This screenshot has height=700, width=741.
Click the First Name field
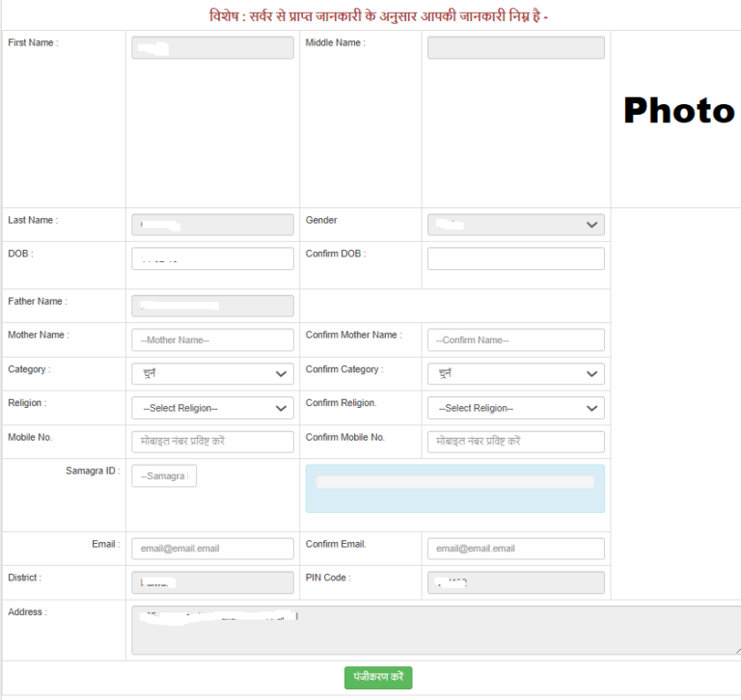point(212,47)
